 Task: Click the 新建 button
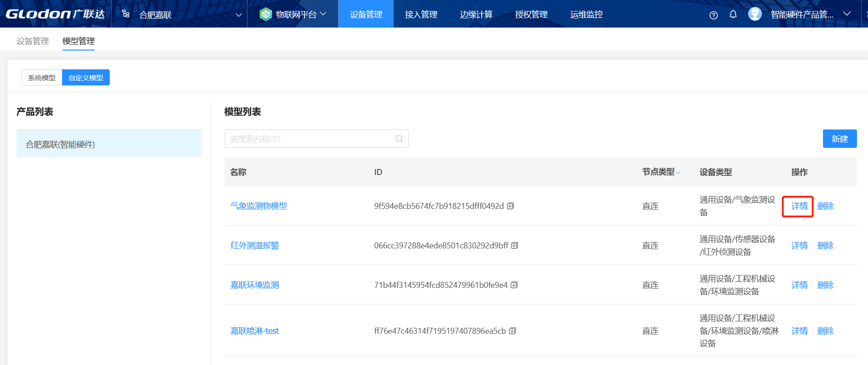pyautogui.click(x=839, y=139)
